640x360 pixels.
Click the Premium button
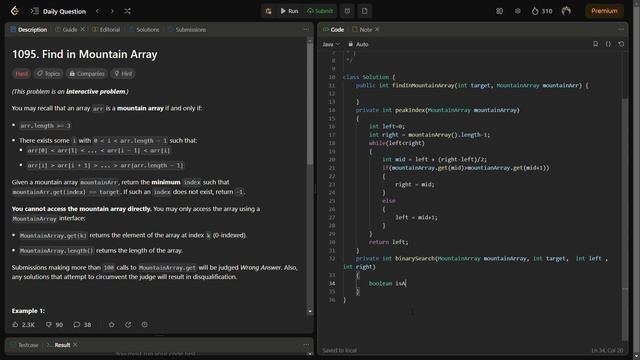(604, 11)
